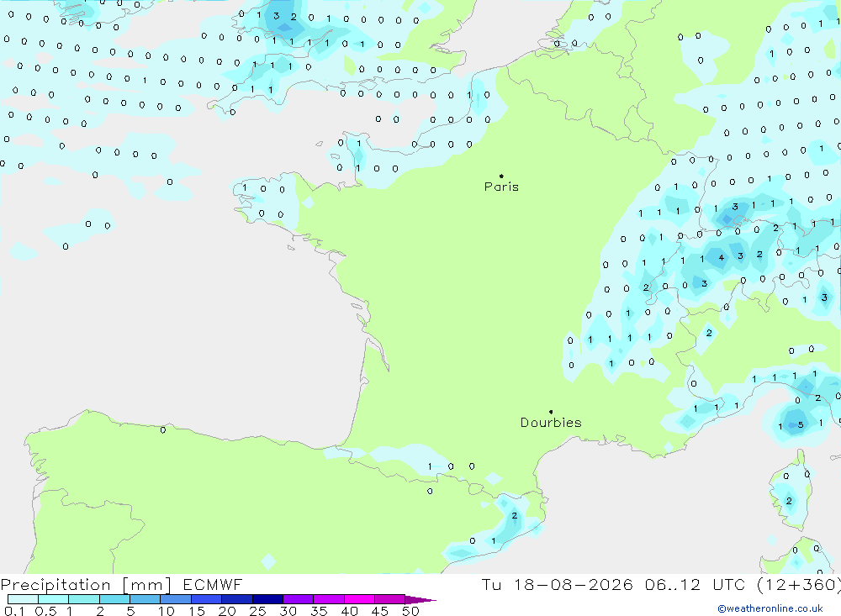Click the legend arrow tip beyond 50 mm
Screen dimensions: 841x616
421,599
